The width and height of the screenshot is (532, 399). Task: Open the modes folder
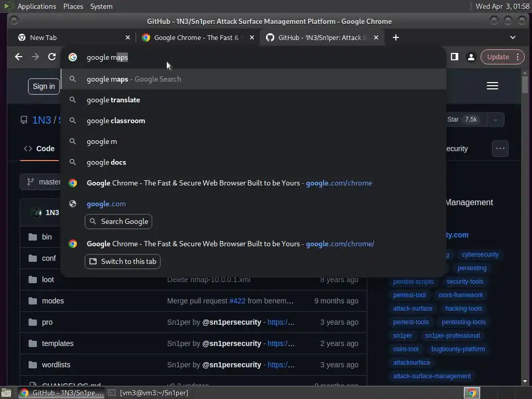52,301
